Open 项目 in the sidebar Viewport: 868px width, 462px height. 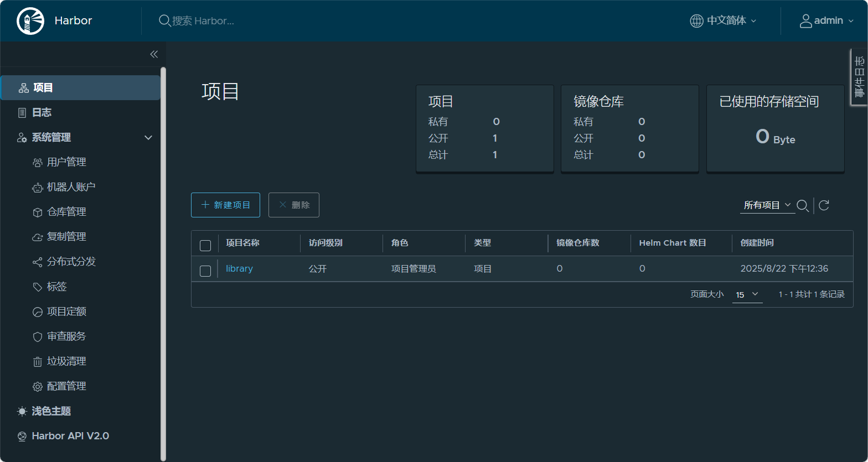[80, 88]
